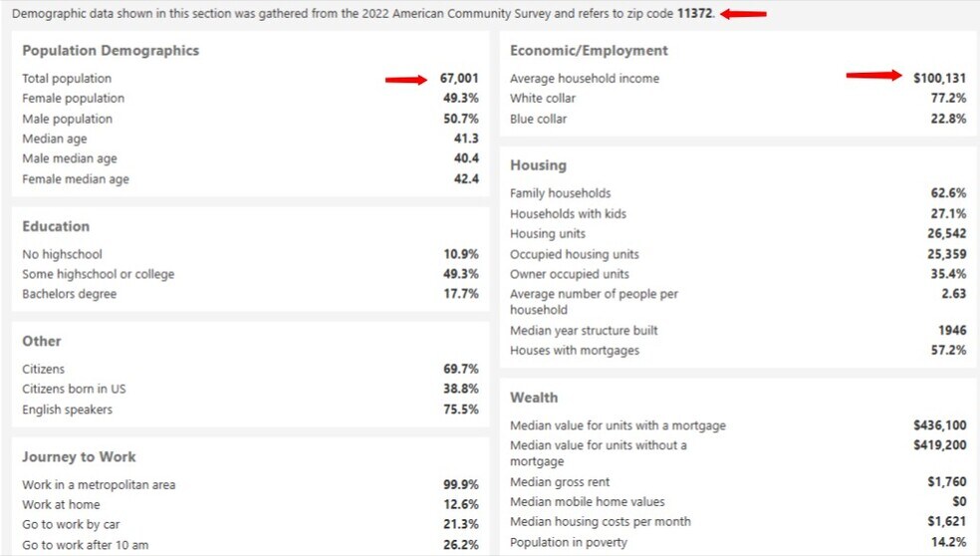Image resolution: width=980 pixels, height=556 pixels.
Task: Click the red arrow beside zip code 11372
Action: pos(744,14)
